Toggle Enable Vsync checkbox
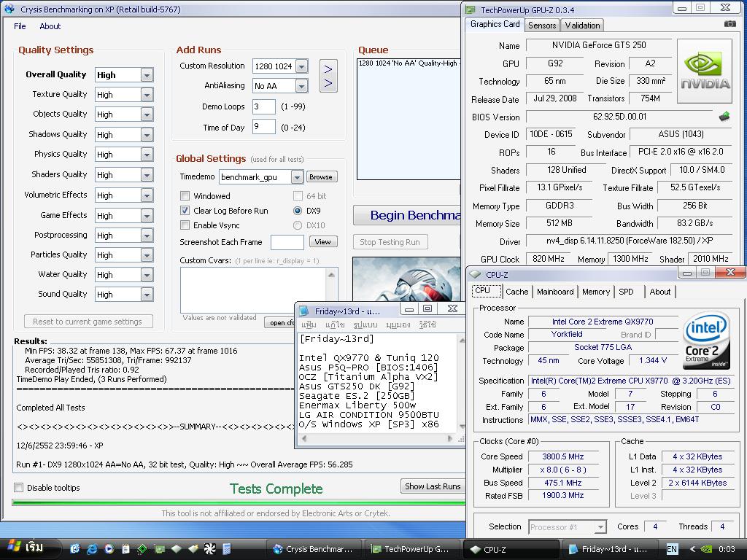Viewport: 747px width, 560px height. tap(185, 225)
